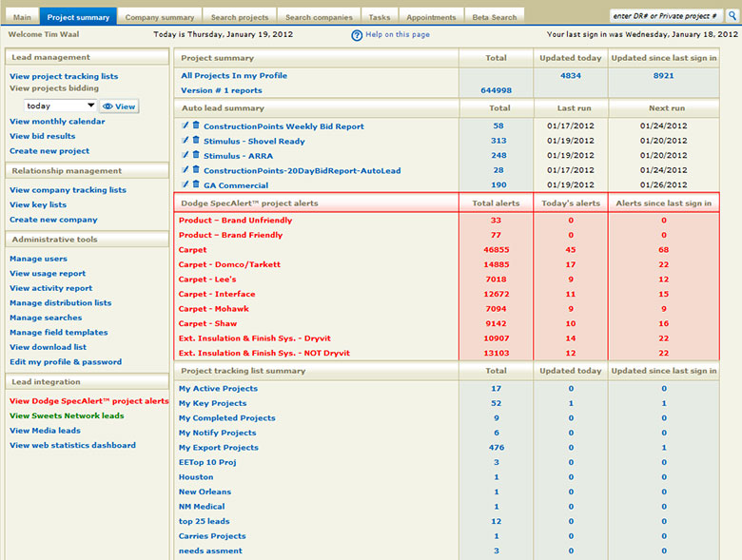Edit the Stimulus - ARRA auto lead
Image resolution: width=742 pixels, height=560 pixels.
(185, 155)
